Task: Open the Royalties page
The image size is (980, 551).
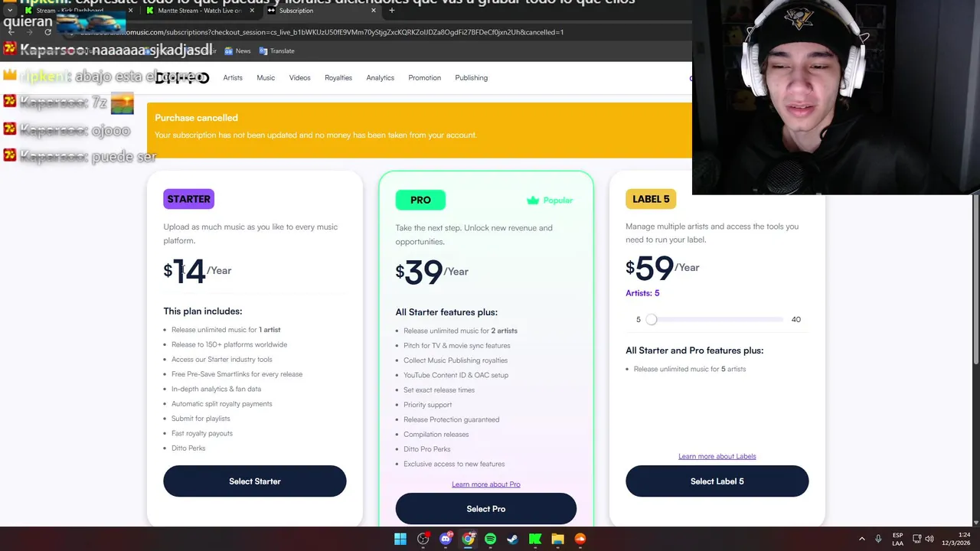Action: [x=338, y=78]
